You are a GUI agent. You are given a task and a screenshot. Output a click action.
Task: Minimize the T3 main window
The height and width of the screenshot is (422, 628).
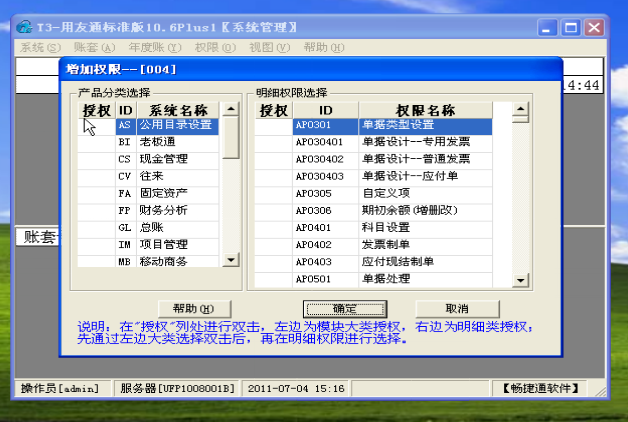pos(546,28)
